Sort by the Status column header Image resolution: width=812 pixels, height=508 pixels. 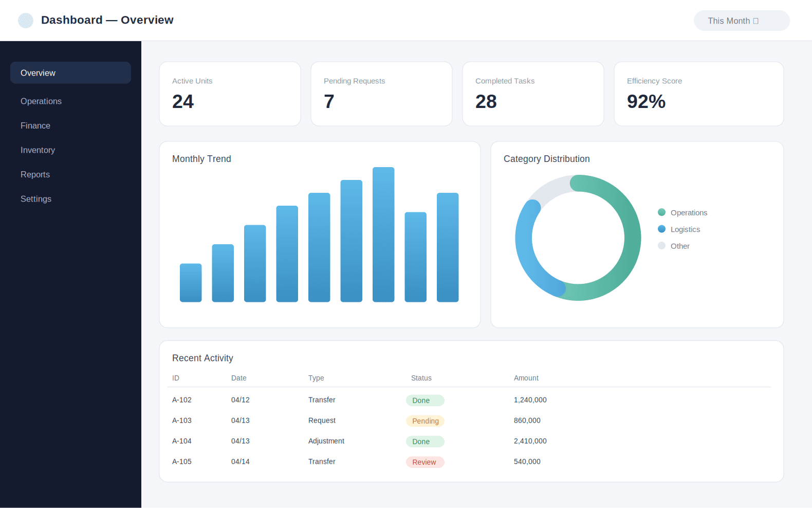coord(421,378)
